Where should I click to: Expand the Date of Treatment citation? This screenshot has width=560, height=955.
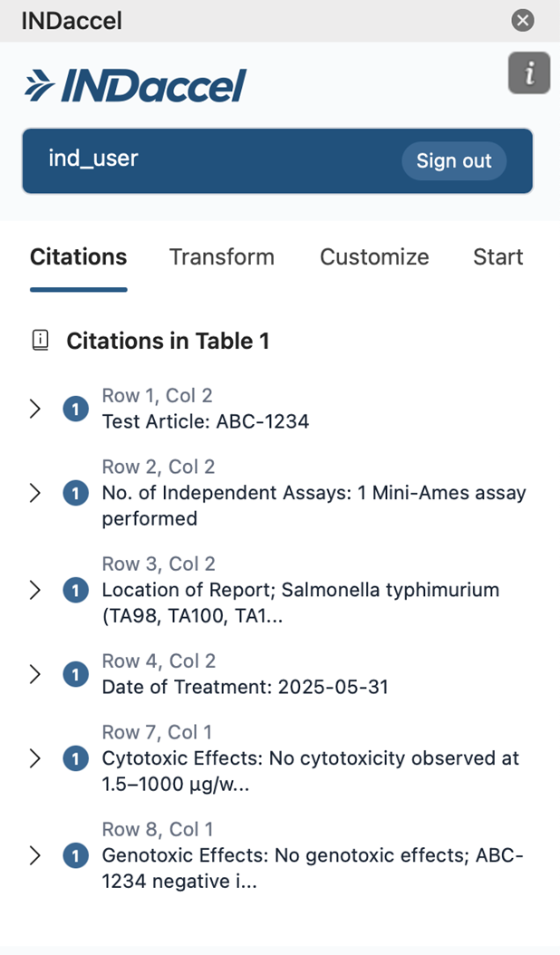tap(35, 674)
